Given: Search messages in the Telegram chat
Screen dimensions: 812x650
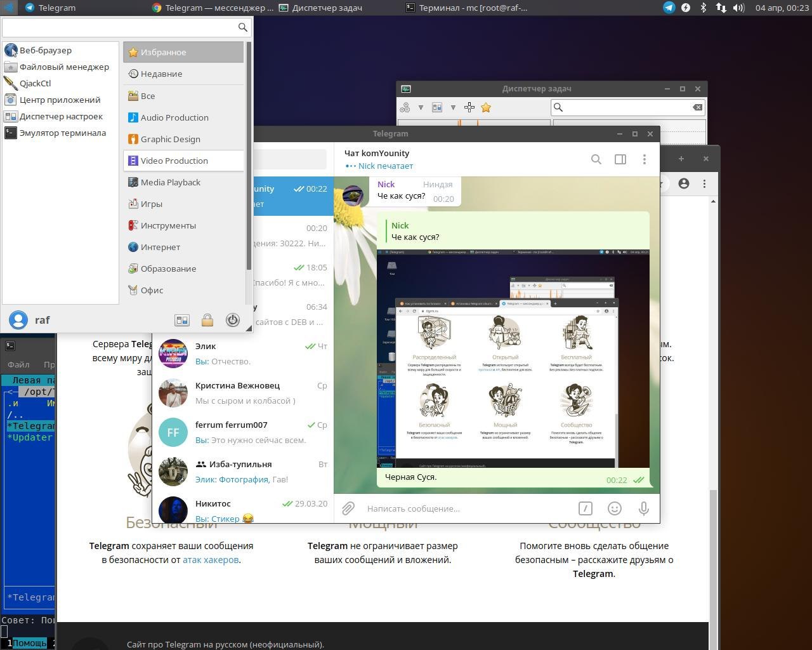Looking at the screenshot, I should (x=596, y=159).
